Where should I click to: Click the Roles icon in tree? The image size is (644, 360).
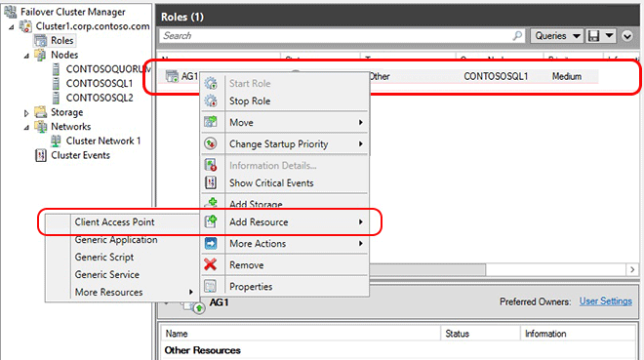click(x=41, y=41)
